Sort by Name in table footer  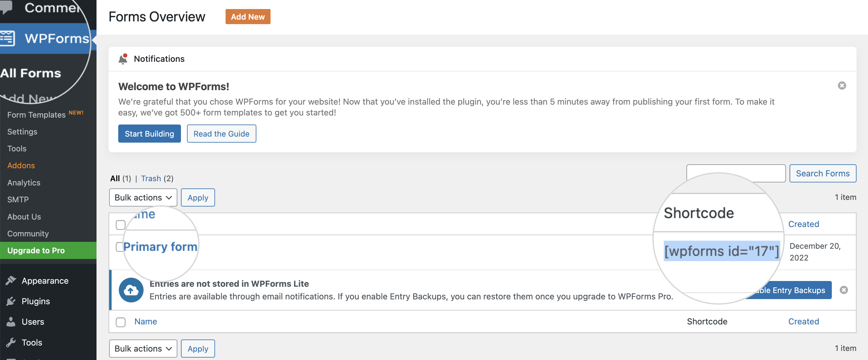(x=146, y=322)
